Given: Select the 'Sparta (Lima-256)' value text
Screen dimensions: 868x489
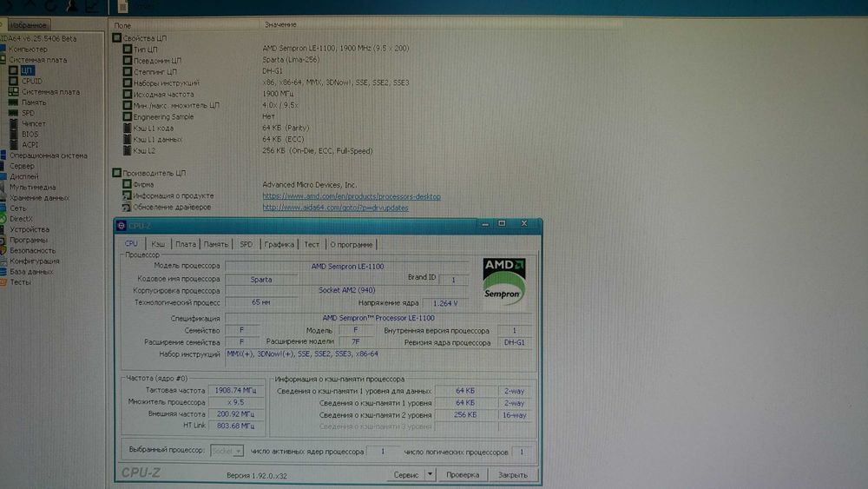Looking at the screenshot, I should tap(291, 60).
